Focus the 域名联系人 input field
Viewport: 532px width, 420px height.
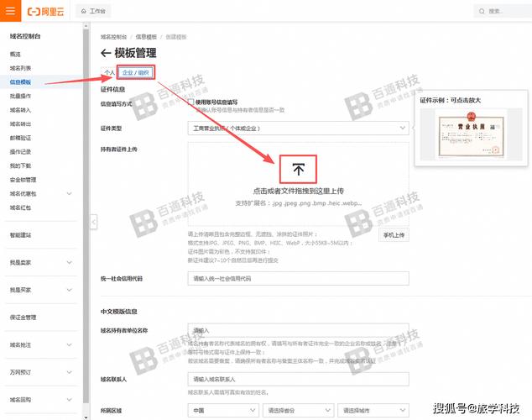point(298,379)
